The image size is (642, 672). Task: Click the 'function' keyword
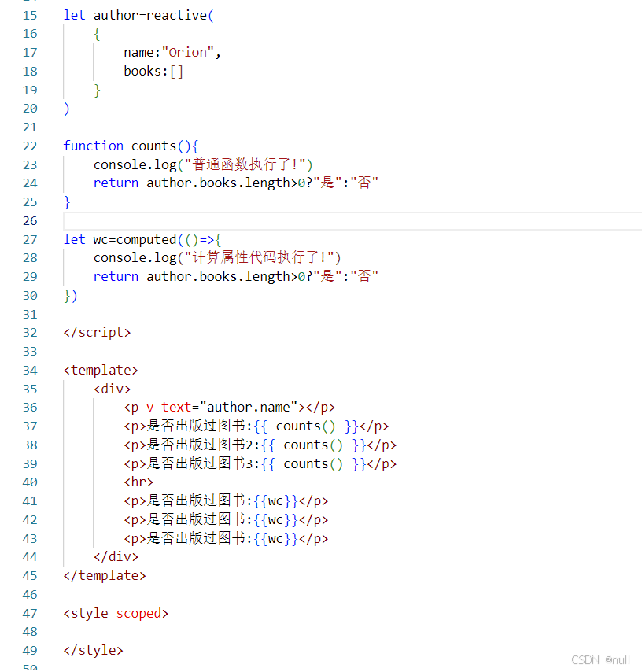93,146
